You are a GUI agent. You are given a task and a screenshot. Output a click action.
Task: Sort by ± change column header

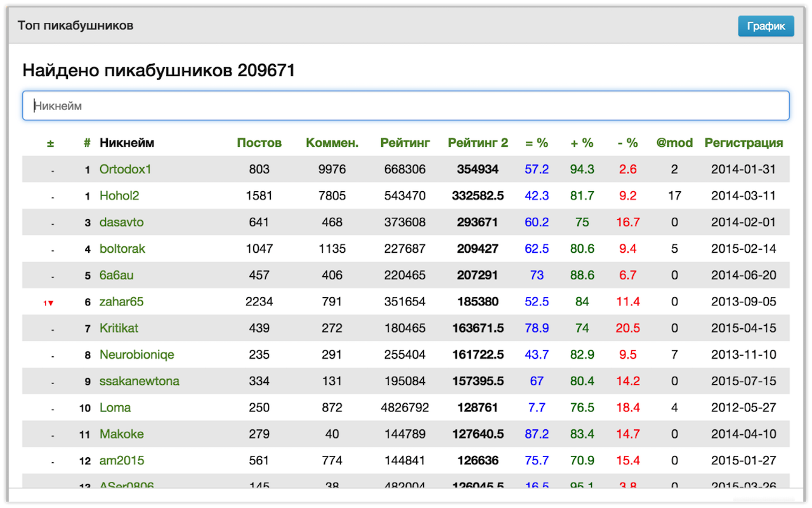click(50, 144)
